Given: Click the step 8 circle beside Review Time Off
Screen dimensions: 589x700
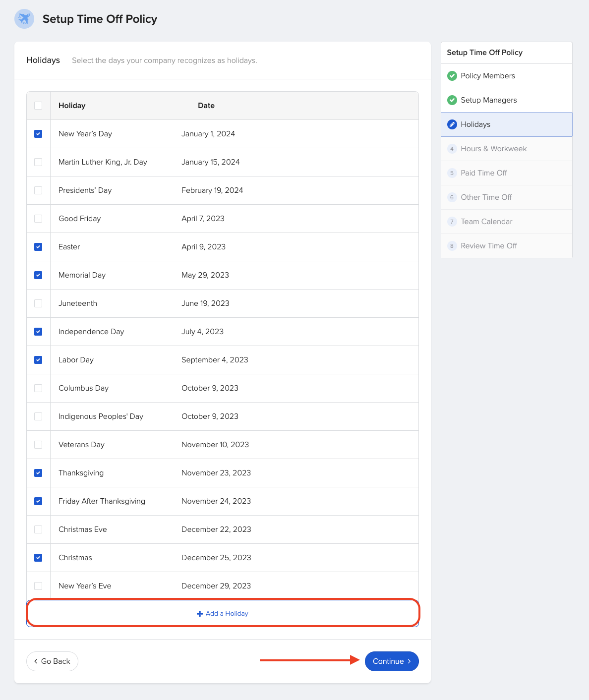Looking at the screenshot, I should pyautogui.click(x=452, y=246).
